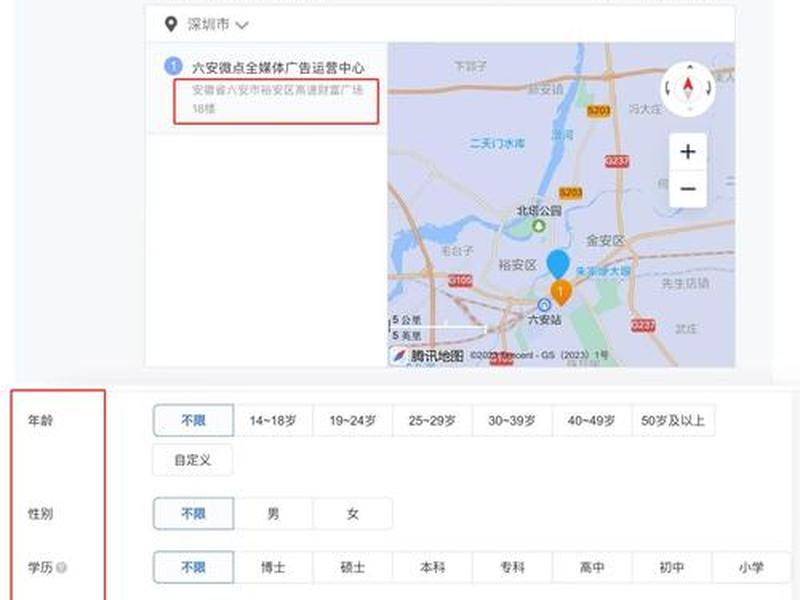Select age option 不限

(193, 420)
